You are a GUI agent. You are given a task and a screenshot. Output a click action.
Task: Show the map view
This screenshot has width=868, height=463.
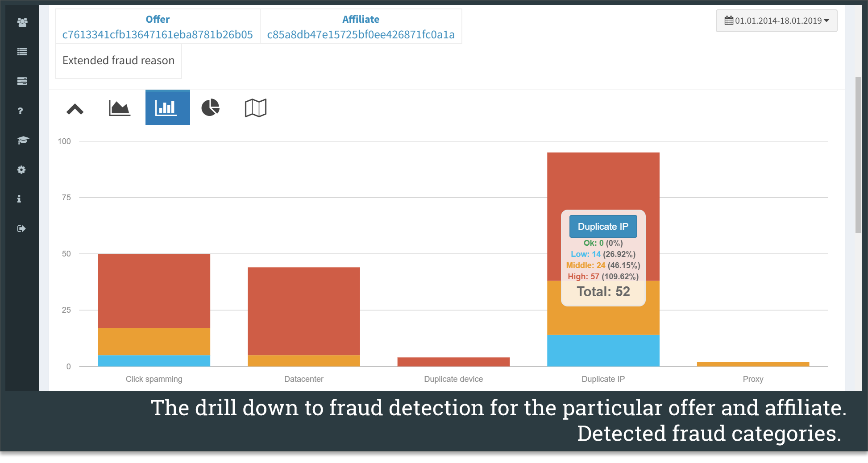tap(255, 108)
